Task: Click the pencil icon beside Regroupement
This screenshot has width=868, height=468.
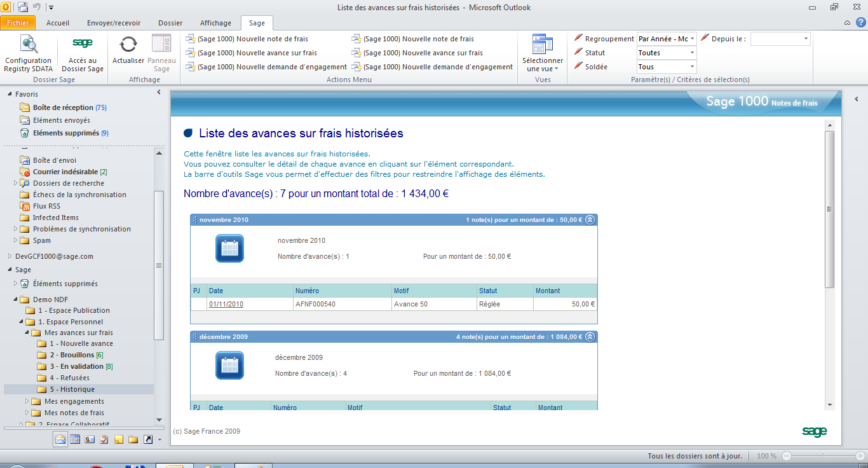Action: [578, 38]
